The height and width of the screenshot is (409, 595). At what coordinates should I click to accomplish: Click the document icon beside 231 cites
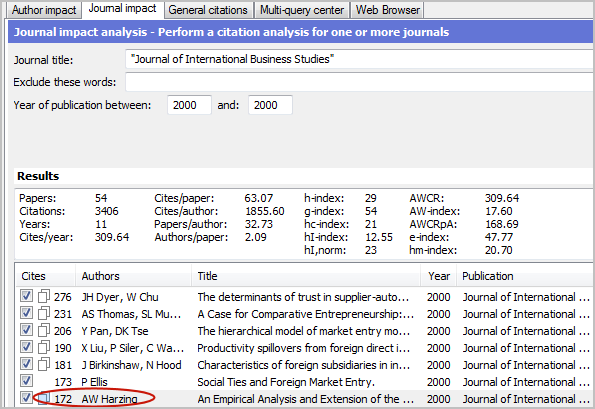click(44, 313)
